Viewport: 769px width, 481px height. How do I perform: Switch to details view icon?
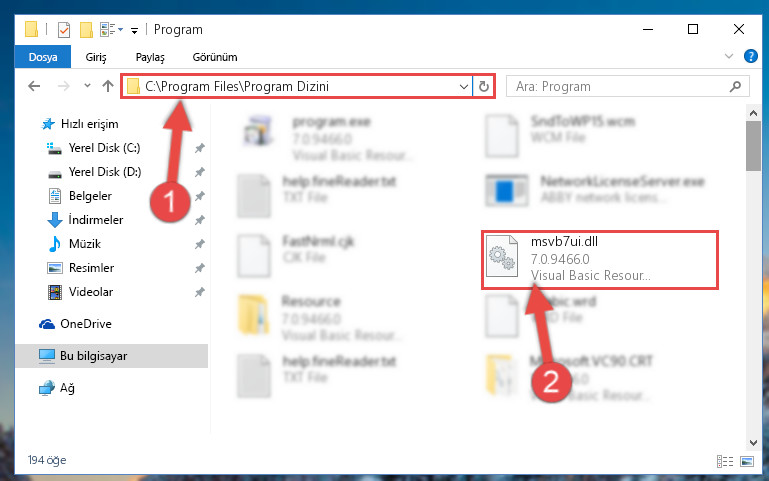pyautogui.click(x=725, y=461)
